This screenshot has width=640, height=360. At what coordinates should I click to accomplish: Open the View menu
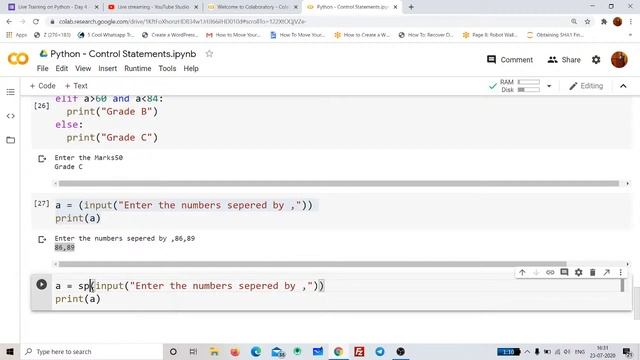[x=83, y=68]
